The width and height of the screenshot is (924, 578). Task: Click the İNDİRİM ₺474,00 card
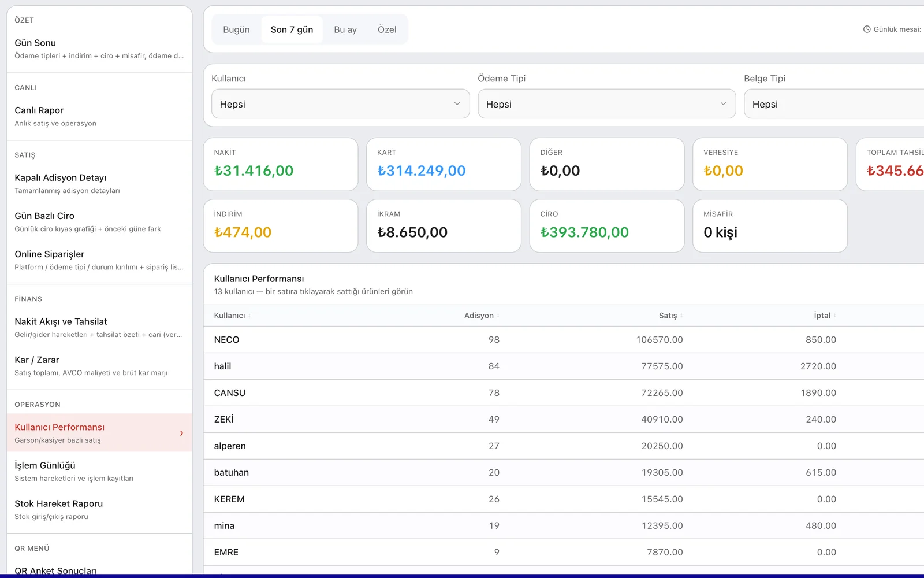[x=281, y=226]
